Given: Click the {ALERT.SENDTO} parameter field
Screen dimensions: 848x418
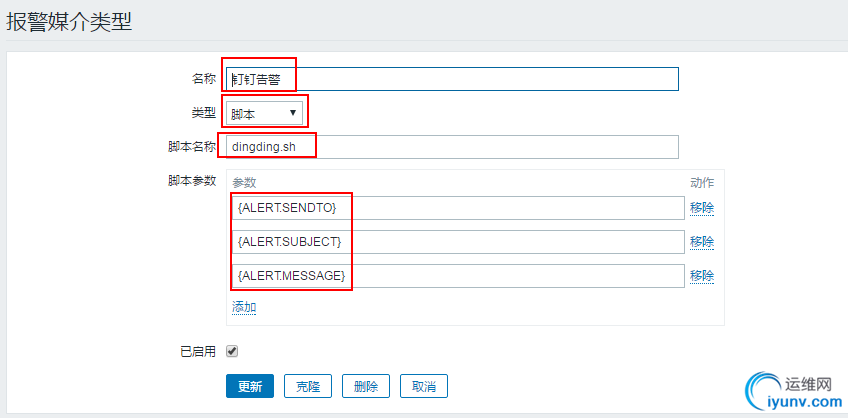Looking at the screenshot, I should tap(458, 208).
